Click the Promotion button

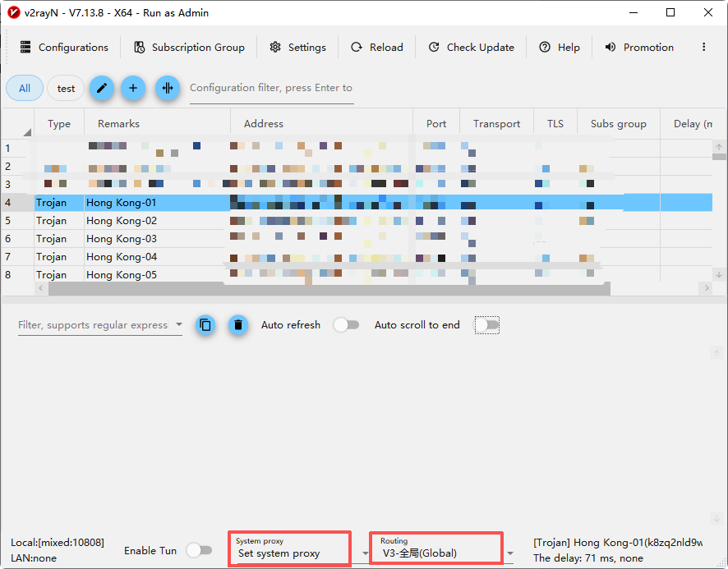639,48
